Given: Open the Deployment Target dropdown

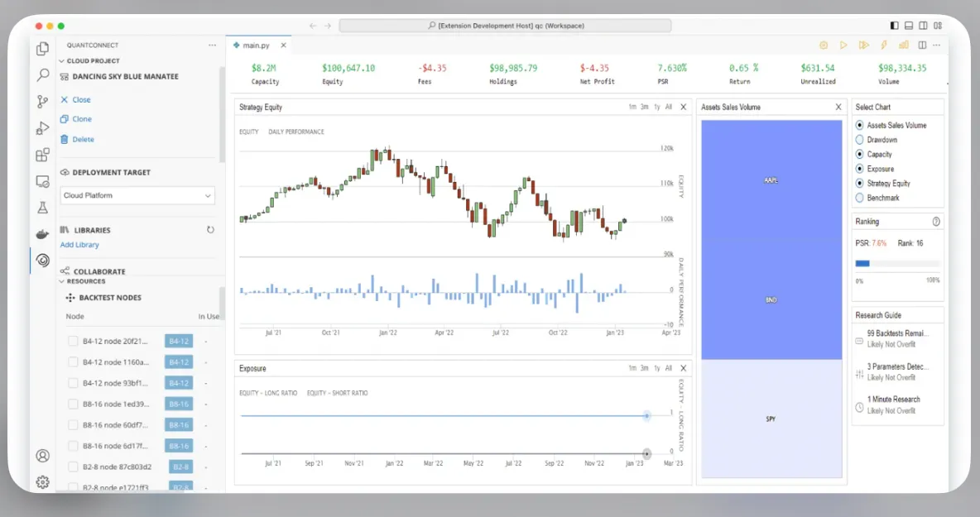Looking at the screenshot, I should pyautogui.click(x=137, y=195).
